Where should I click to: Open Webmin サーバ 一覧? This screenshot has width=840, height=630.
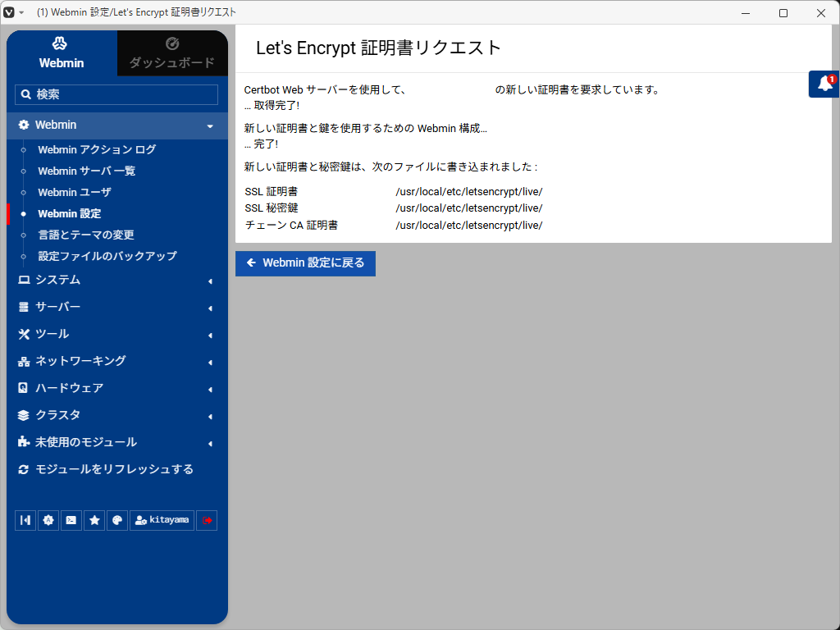pos(87,171)
